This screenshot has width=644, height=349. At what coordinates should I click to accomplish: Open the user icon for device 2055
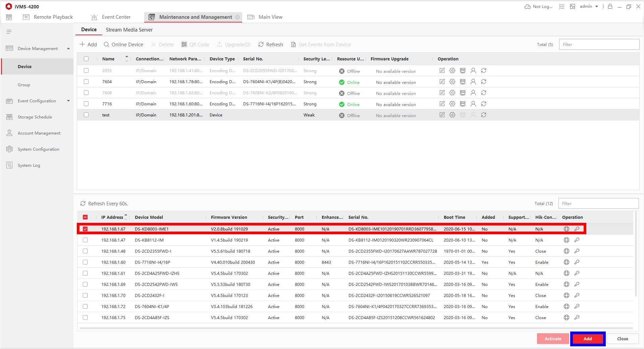click(x=473, y=70)
